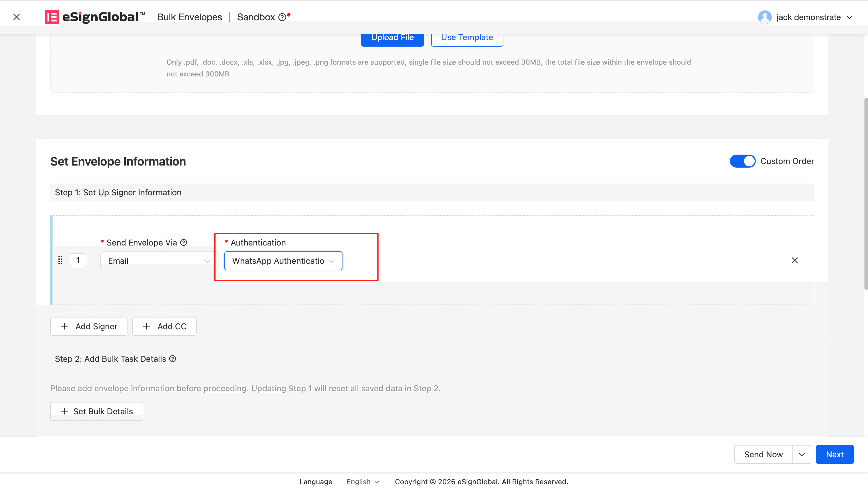Click the Add Signer button
The image size is (868, 491).
click(x=89, y=326)
